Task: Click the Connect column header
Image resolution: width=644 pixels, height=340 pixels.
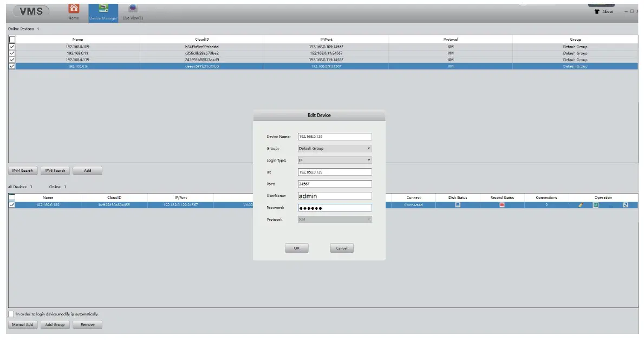Action: (x=413, y=198)
